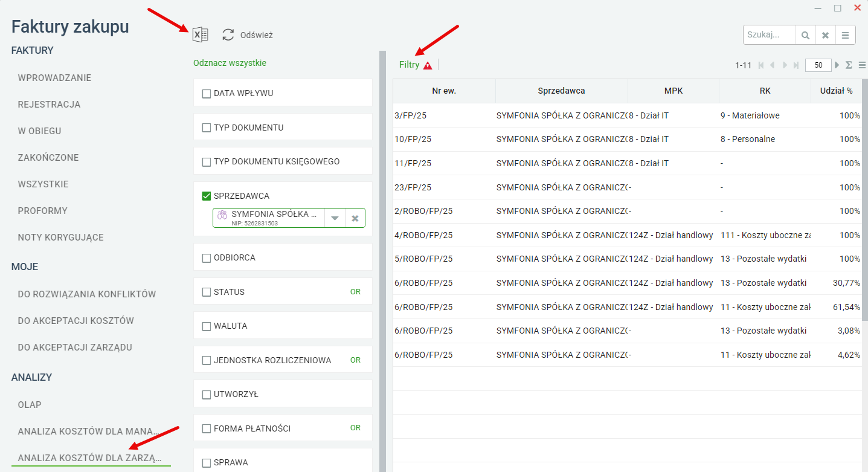The height and width of the screenshot is (472, 868).
Task: Click the search magnifier icon
Action: point(805,35)
